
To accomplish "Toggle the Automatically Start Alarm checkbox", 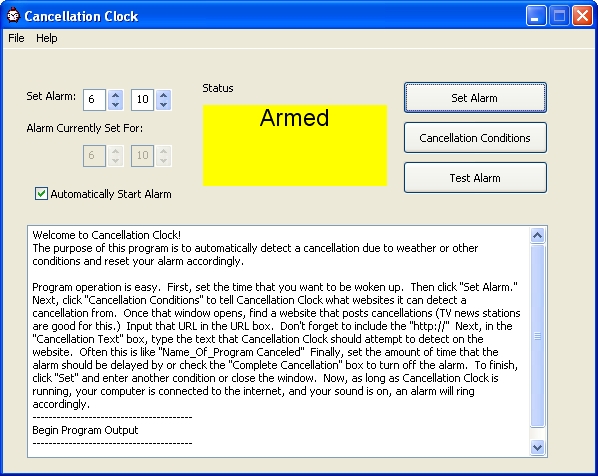I will click(41, 194).
